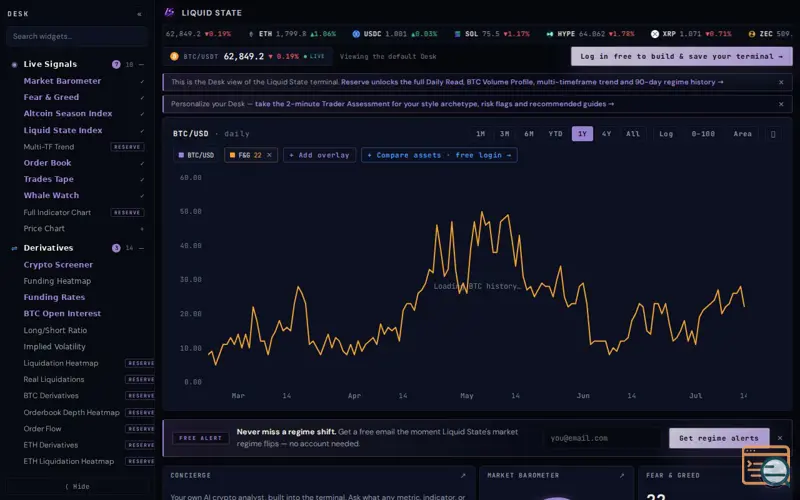
Task: Click the Get regime alerts button
Action: pos(719,438)
